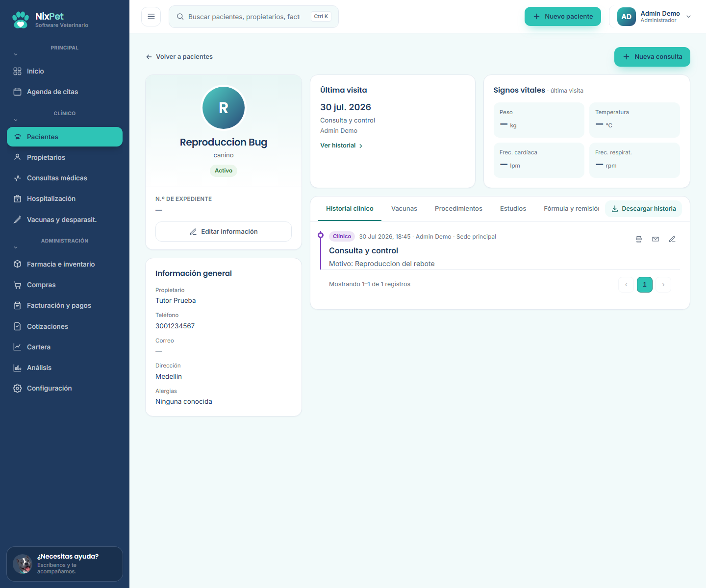706x588 pixels.
Task: Switch to the Vacunas tab
Action: 404,209
